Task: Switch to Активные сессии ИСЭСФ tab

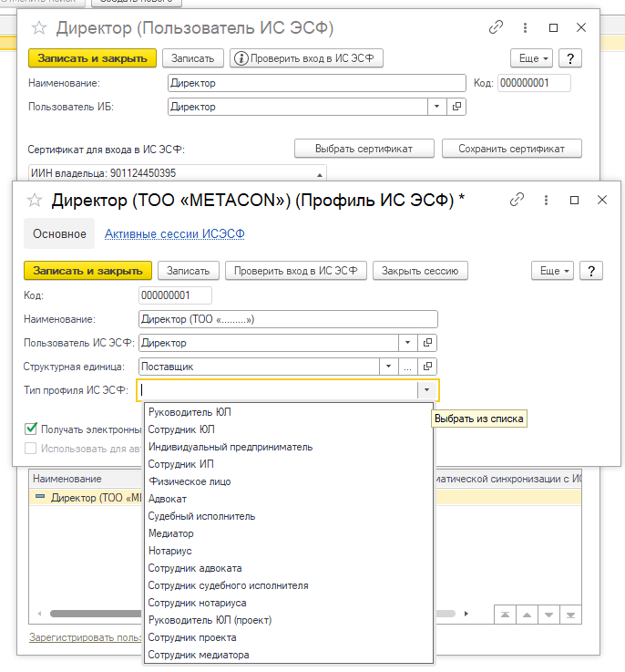Action: 174,234
